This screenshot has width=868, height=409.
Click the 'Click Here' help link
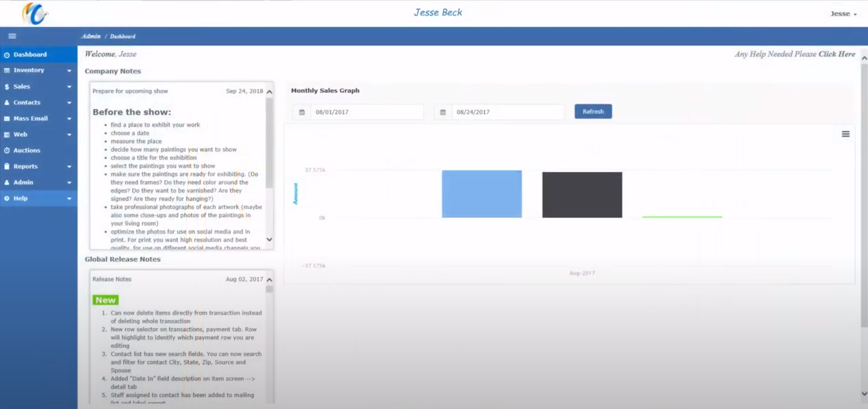point(837,54)
